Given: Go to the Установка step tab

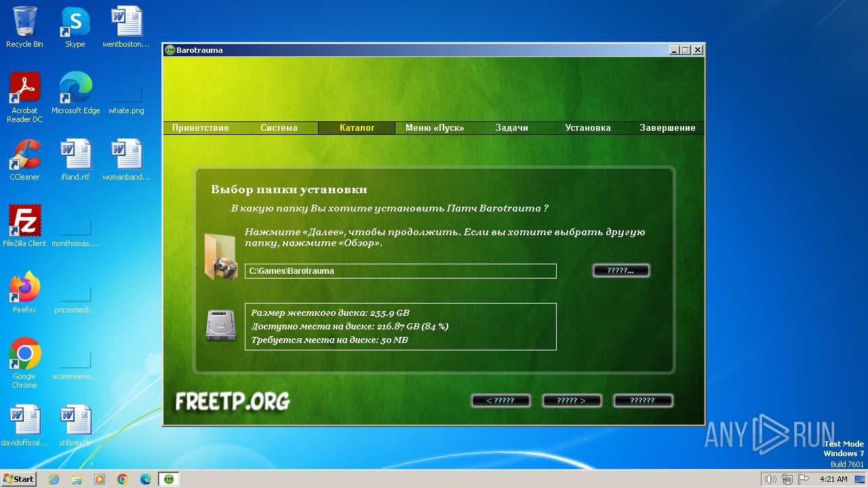Looking at the screenshot, I should pyautogui.click(x=588, y=128).
